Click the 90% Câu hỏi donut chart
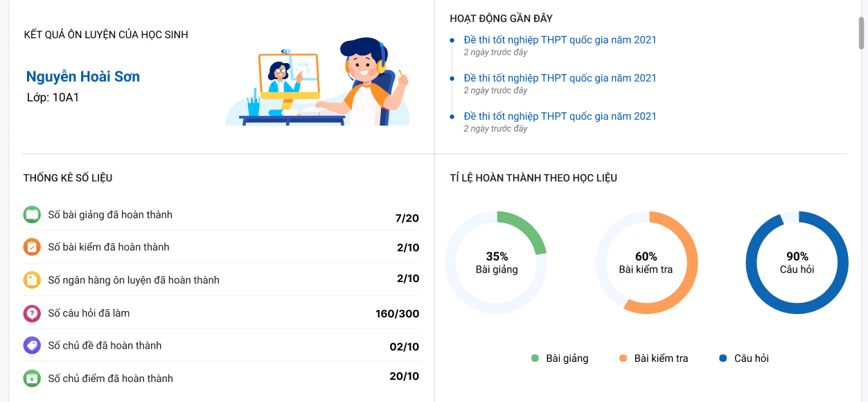This screenshot has width=868, height=402. (x=797, y=263)
